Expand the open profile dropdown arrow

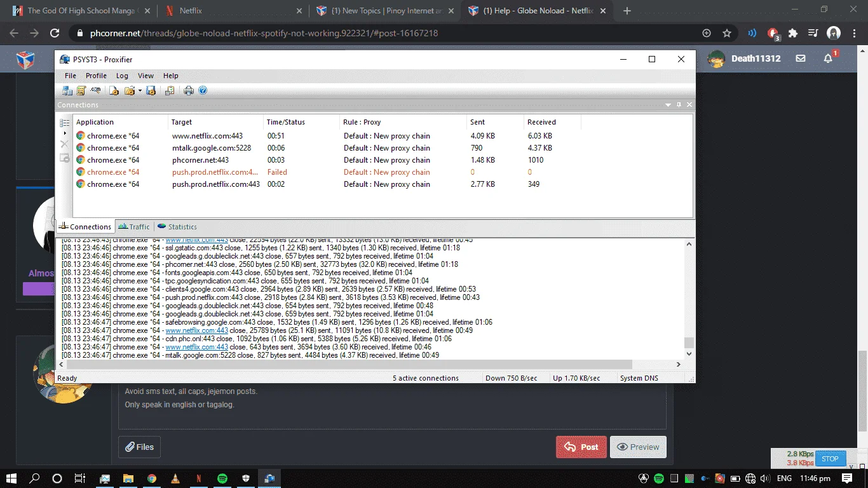point(140,91)
